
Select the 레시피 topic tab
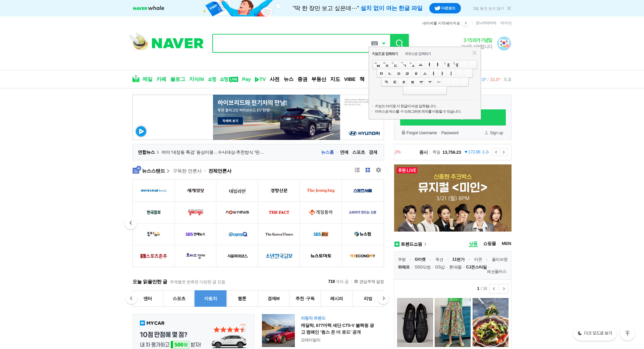337,299
